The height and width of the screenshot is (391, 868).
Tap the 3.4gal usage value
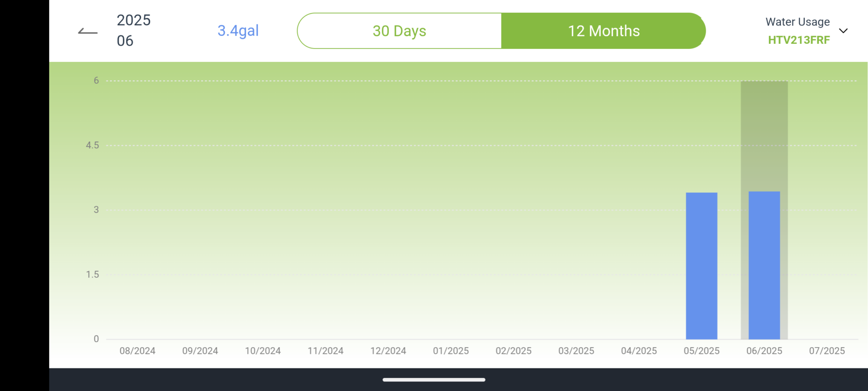pos(238,31)
